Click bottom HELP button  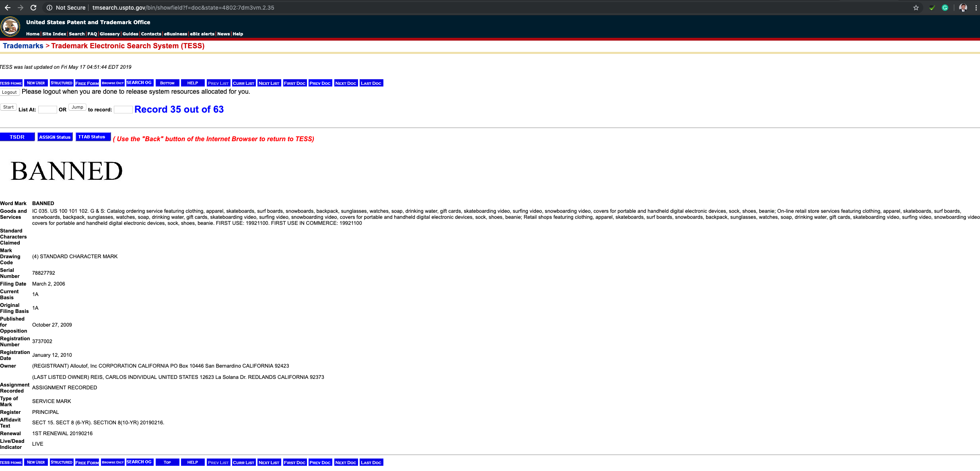(193, 463)
